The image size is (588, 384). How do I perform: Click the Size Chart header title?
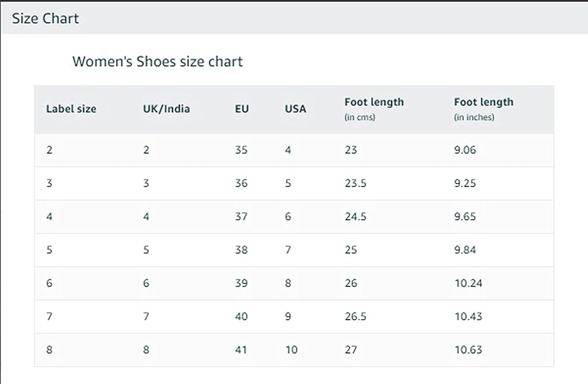click(45, 18)
